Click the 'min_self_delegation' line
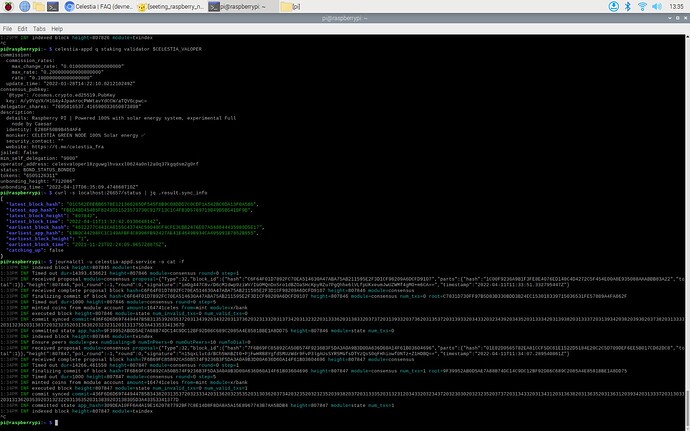Viewport: 690px width, 431px height. [39, 158]
